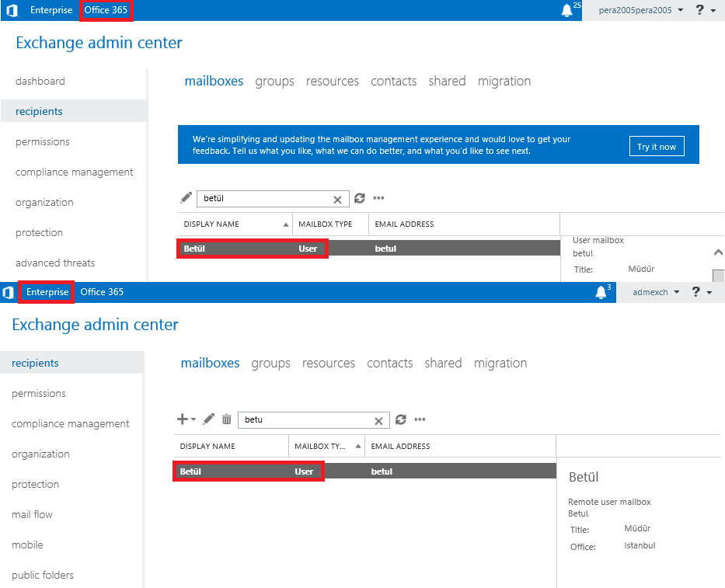Clear the betu search box with X
Image resolution: width=725 pixels, height=588 pixels.
click(x=378, y=421)
